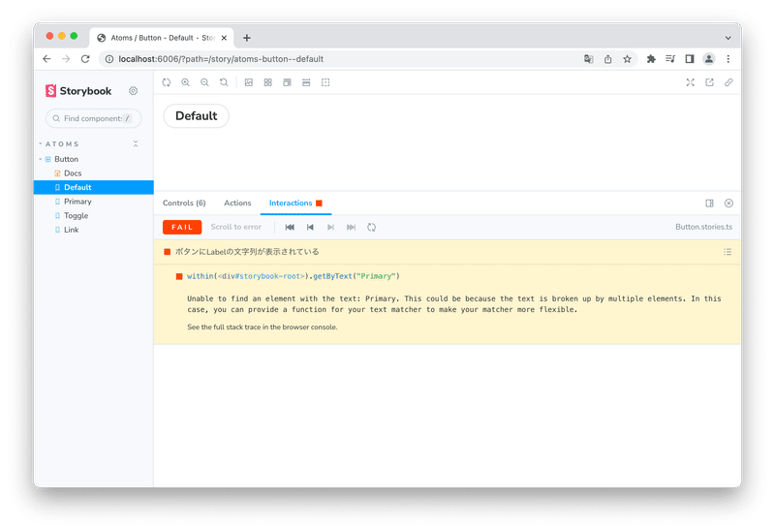
Task: Open a new browser tab
Action: [x=247, y=38]
